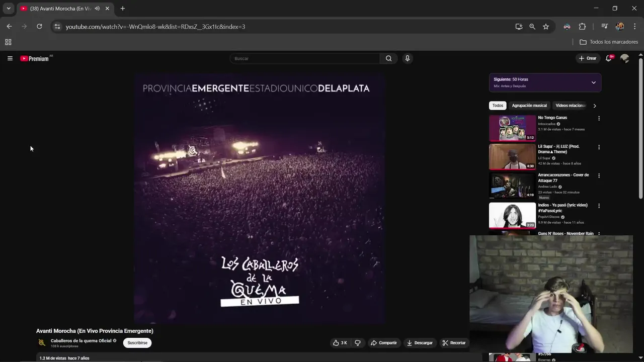Show more filter chips with right arrow
644x362 pixels.
(595, 106)
